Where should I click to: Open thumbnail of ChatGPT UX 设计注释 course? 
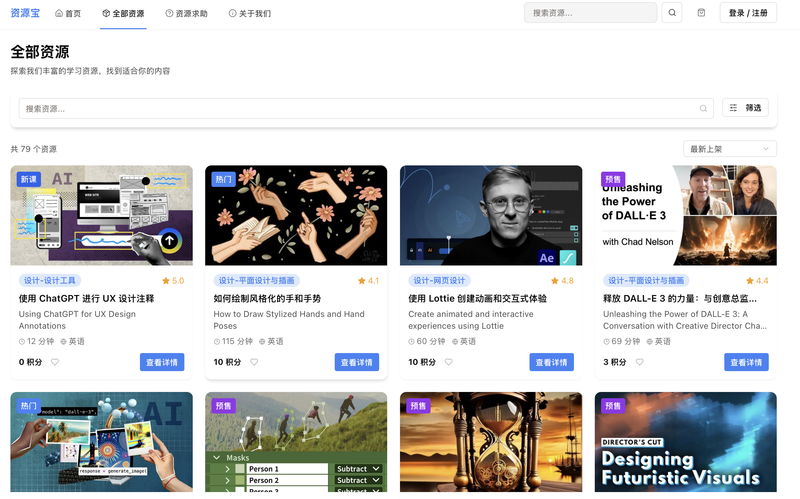[102, 215]
